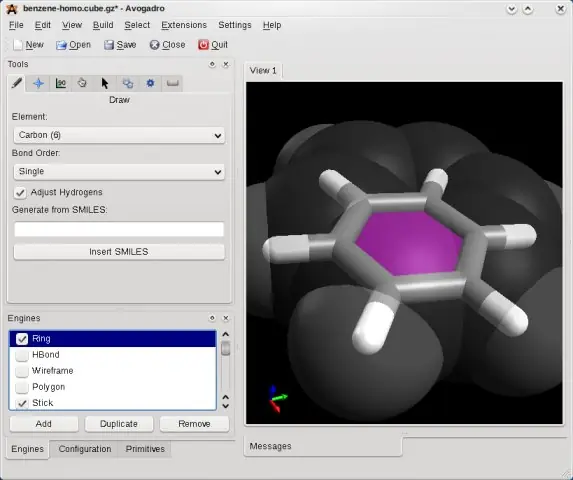Select the Manipulate hand tool
Viewport: 573px width, 480px height.
click(83, 83)
